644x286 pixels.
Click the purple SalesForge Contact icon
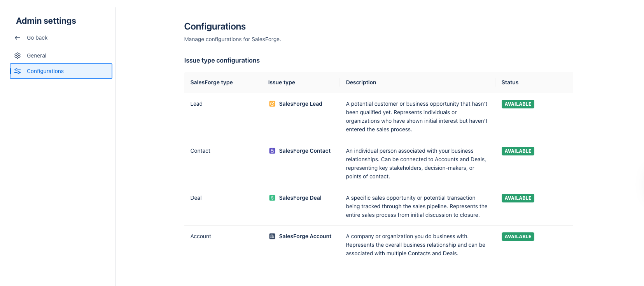coord(272,151)
